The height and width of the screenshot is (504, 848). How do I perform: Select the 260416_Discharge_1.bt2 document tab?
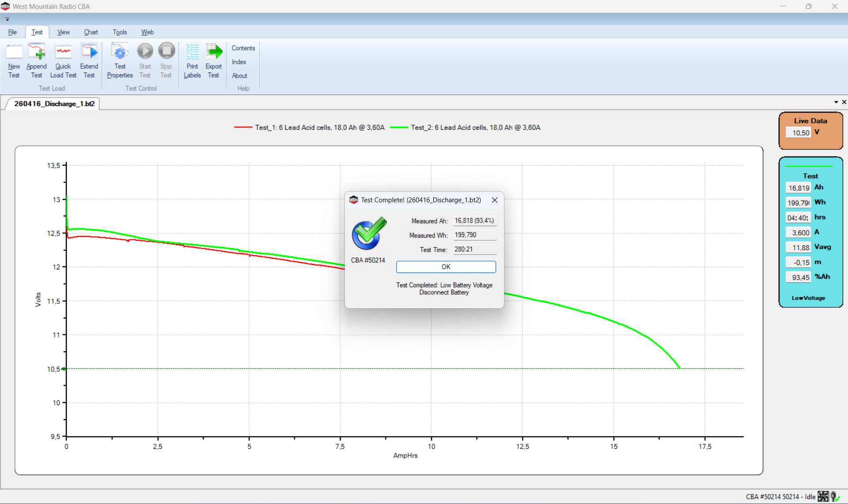54,104
